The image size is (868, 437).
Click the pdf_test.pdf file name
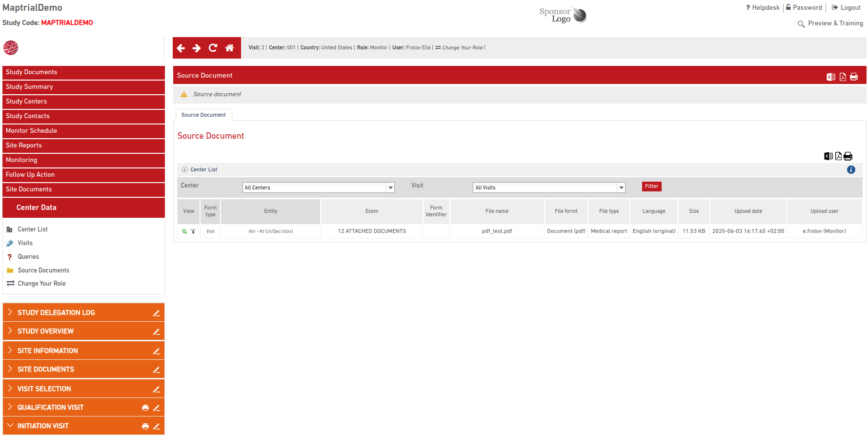(x=497, y=231)
